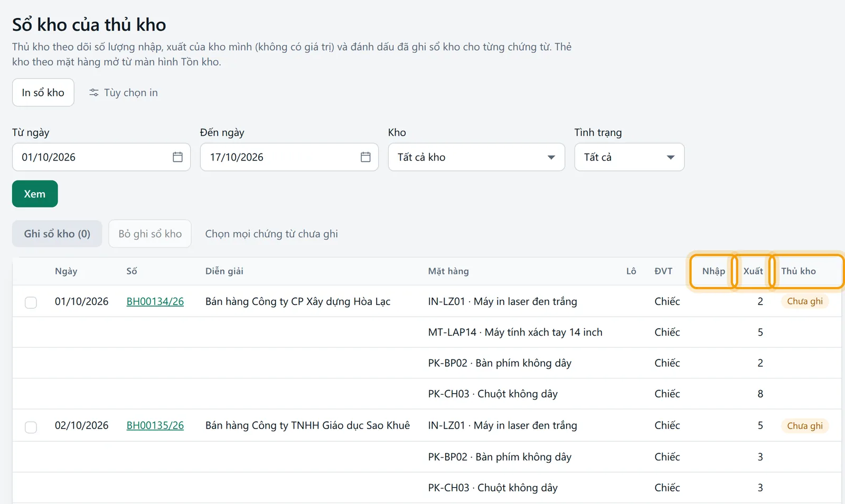Click the Từ ngày date field 01/10/2026
The image size is (845, 504).
tap(101, 157)
